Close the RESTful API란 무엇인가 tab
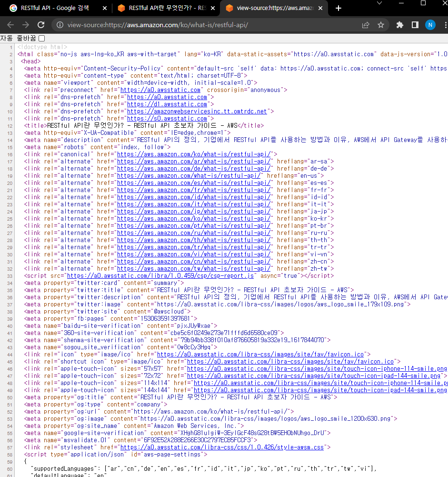The image size is (448, 477). point(213,8)
